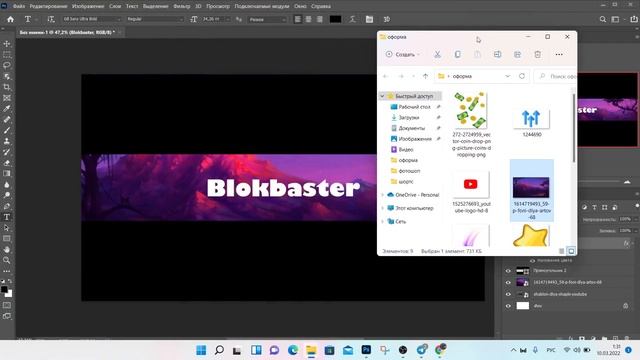This screenshot has width=640, height=360.
Task: Switch Explorer to large icons view
Action: [x=571, y=251]
